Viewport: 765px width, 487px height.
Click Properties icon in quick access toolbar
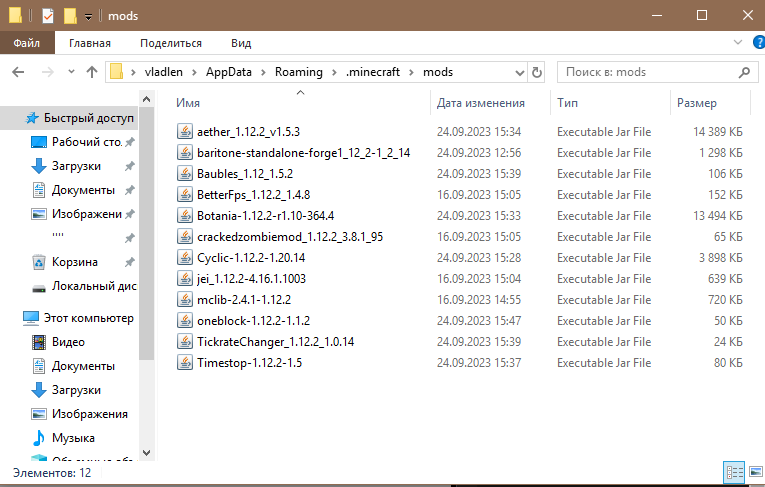[48, 16]
